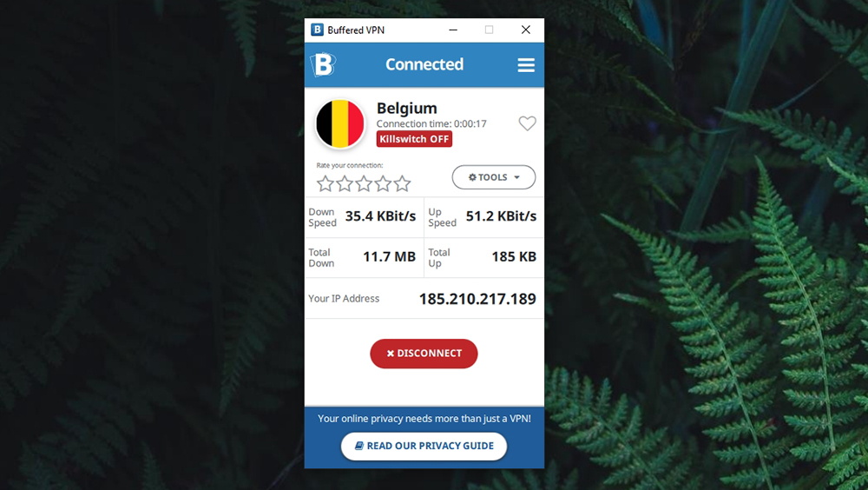Expand the Tools dropdown
The width and height of the screenshot is (868, 490).
coord(494,177)
